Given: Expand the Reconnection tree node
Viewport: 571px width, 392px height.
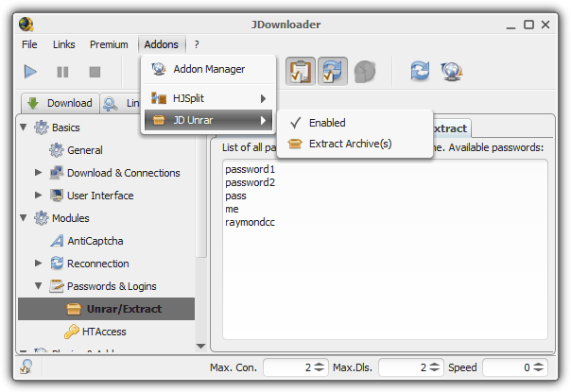Looking at the screenshot, I should point(39,264).
